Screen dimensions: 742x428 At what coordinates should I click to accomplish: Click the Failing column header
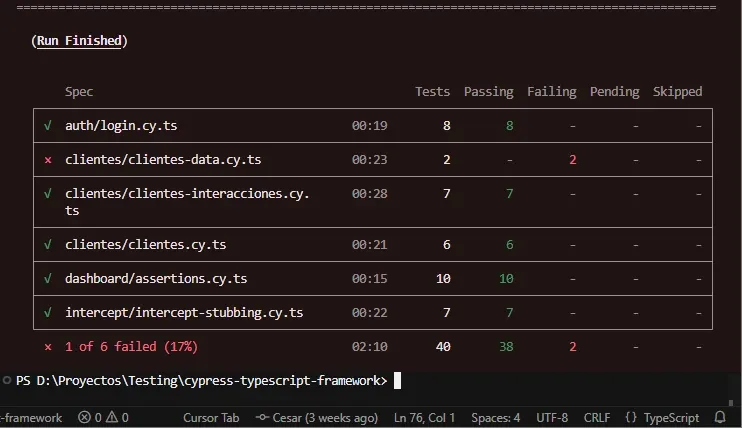coord(552,92)
